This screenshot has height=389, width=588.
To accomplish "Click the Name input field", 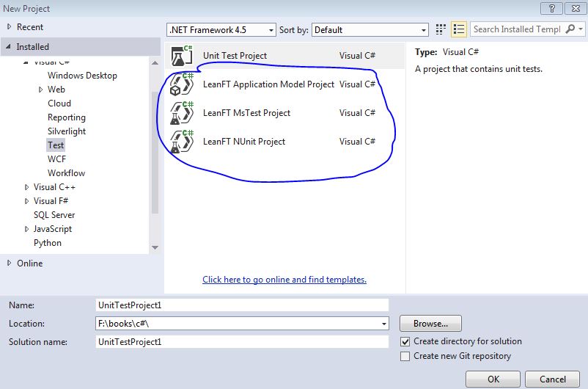I will [242, 305].
